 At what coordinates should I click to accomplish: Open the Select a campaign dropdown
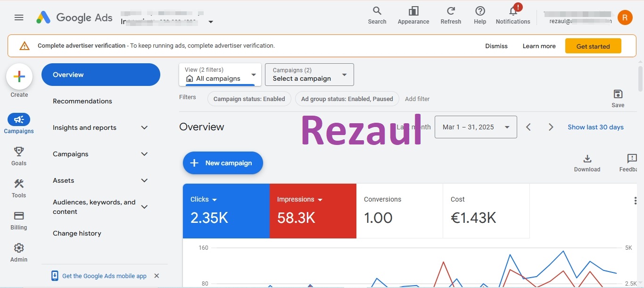[309, 75]
